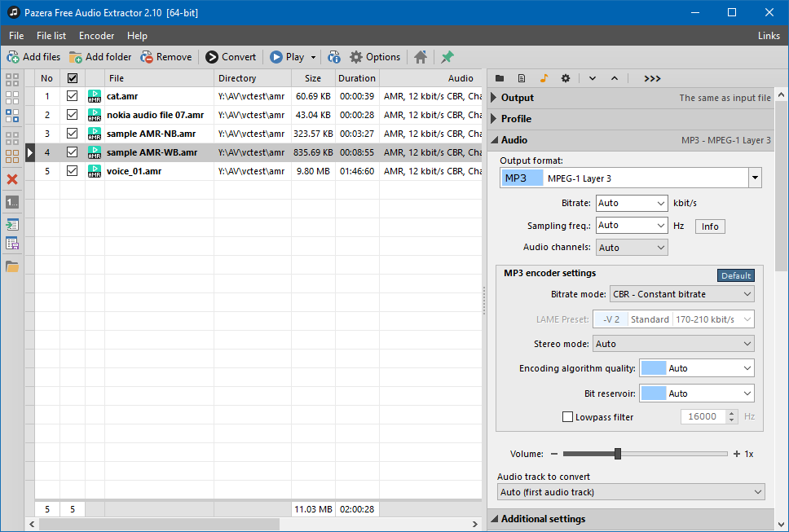
Task: Open the Options gear in toolbar
Action: (x=376, y=57)
